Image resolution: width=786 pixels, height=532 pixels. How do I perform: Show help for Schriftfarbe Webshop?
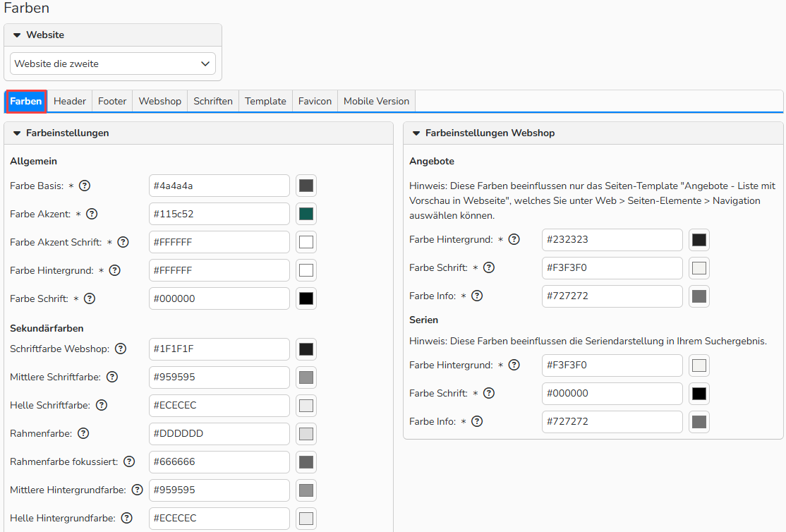coord(121,349)
